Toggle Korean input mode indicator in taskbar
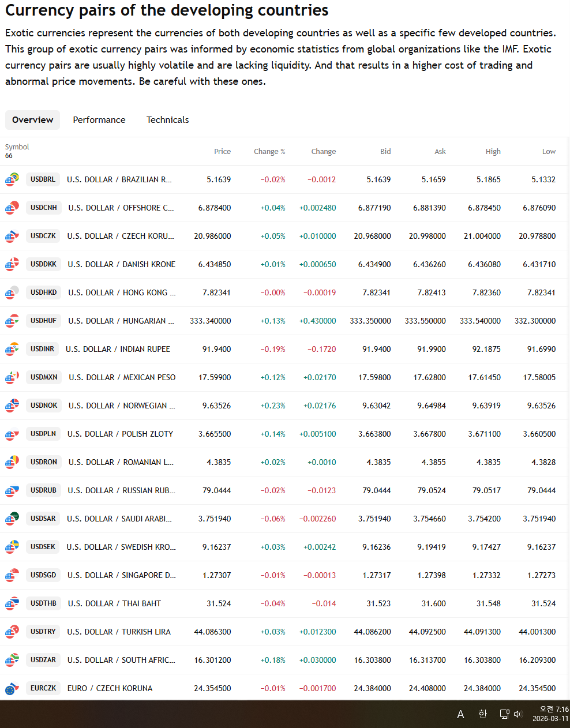This screenshot has height=728, width=570. point(483,714)
